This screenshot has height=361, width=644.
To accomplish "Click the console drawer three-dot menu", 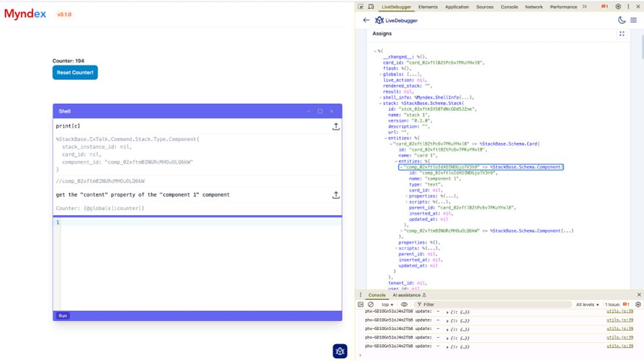I will pyautogui.click(x=361, y=295).
